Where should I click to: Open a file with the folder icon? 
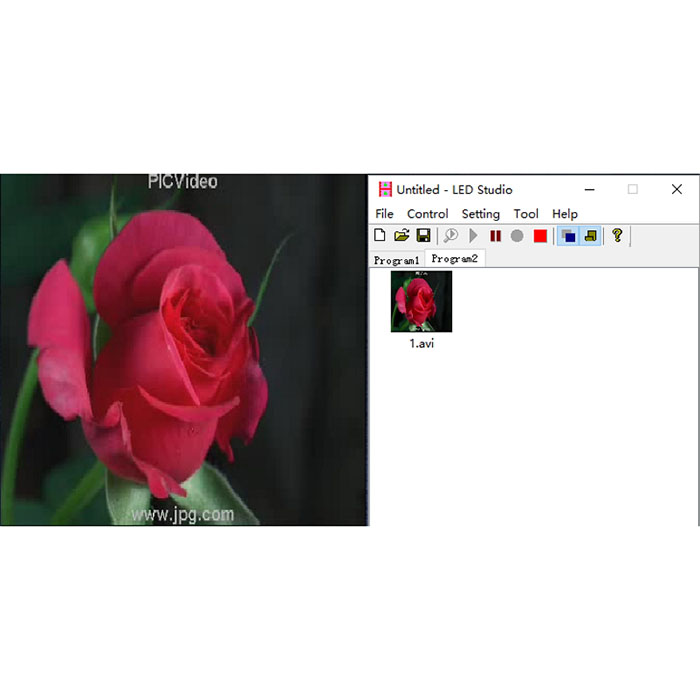(x=401, y=235)
